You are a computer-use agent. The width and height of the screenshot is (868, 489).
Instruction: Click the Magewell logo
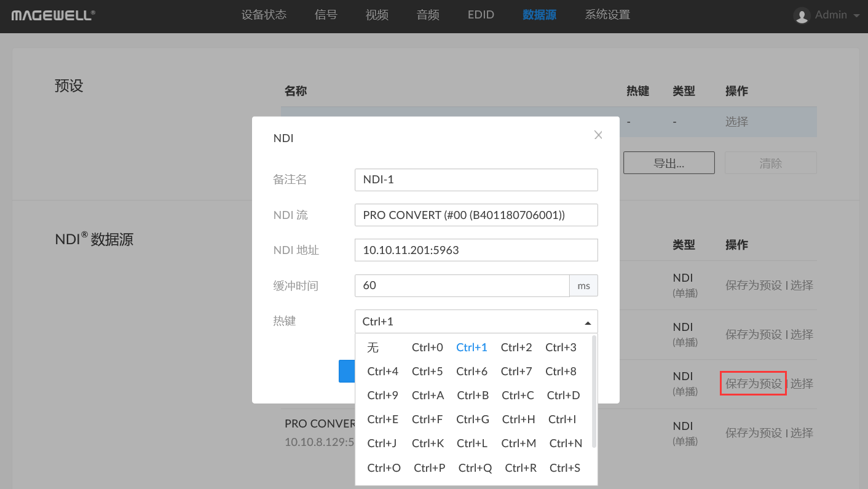[x=53, y=15]
